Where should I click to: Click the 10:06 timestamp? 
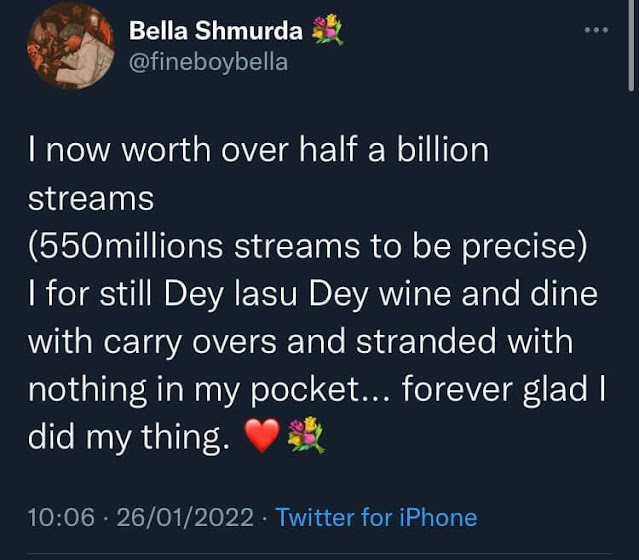(x=62, y=517)
